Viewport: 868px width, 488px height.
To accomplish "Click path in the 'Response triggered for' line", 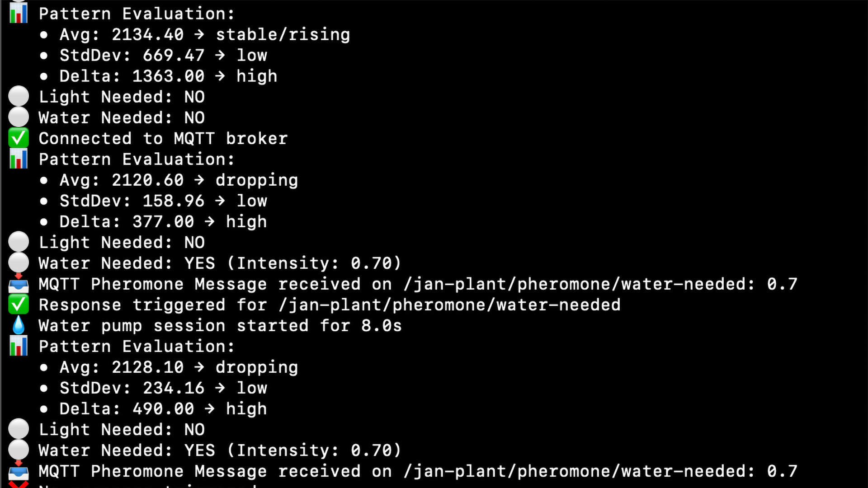I will [449, 305].
